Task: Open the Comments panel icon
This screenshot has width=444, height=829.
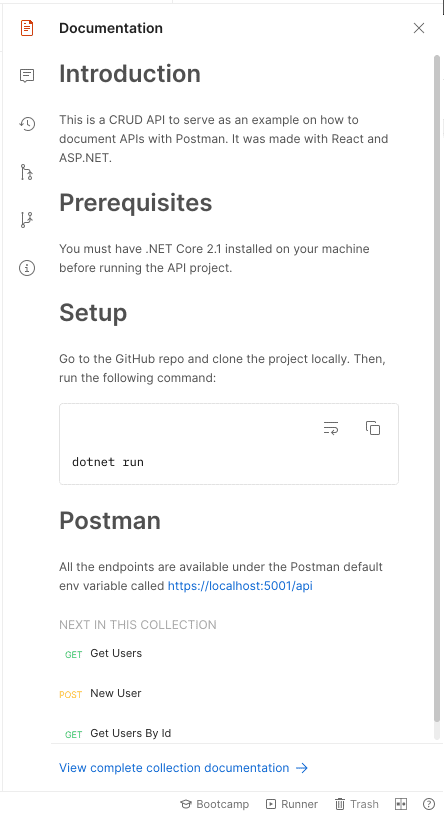Action: click(27, 76)
